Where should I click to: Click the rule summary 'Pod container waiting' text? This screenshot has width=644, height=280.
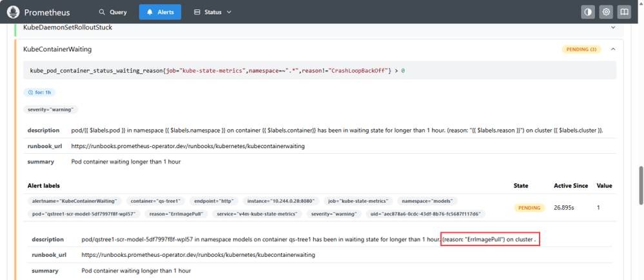126,162
